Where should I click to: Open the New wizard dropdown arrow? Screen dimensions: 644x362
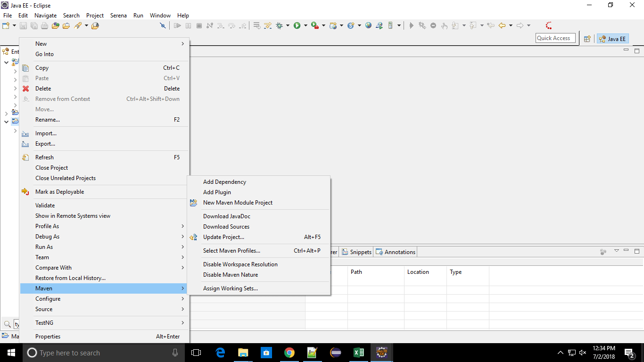tap(15, 25)
